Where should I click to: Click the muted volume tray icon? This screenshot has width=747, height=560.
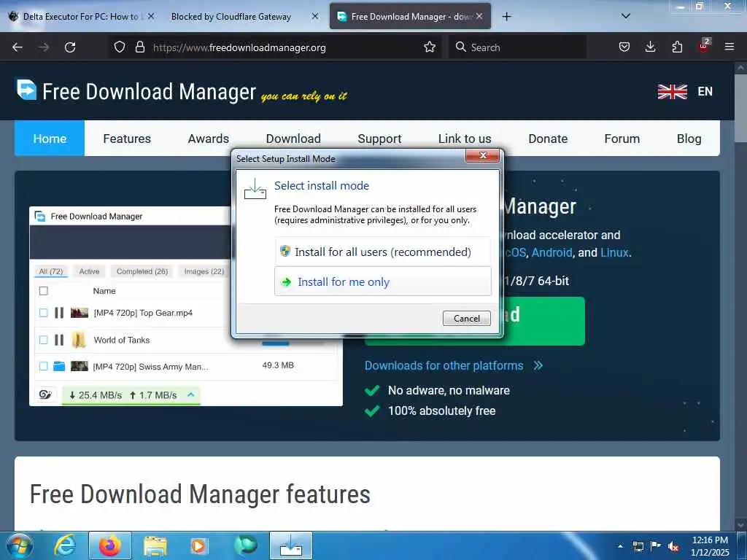(673, 547)
